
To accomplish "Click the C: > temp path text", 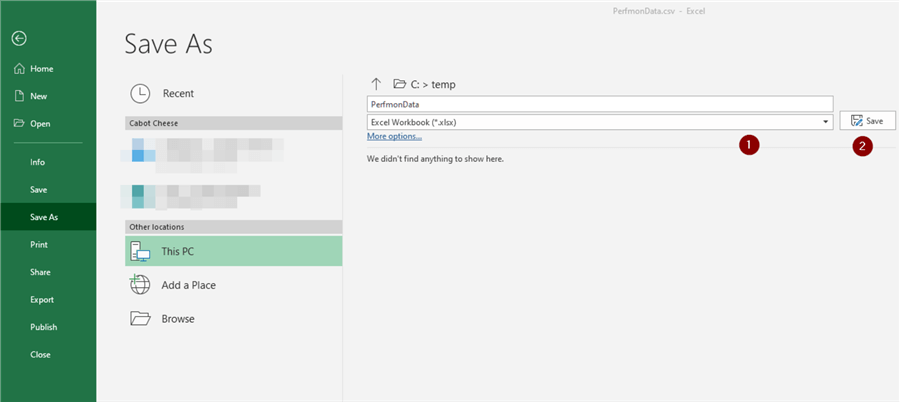I will pyautogui.click(x=433, y=84).
